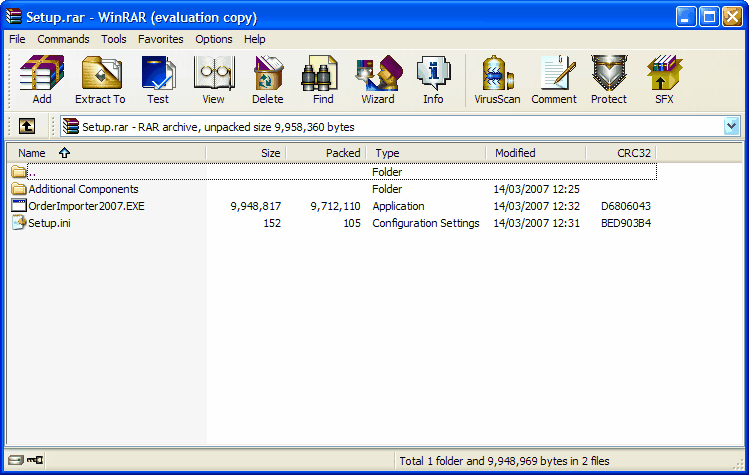
Task: Open the Favorites menu
Action: coord(160,39)
